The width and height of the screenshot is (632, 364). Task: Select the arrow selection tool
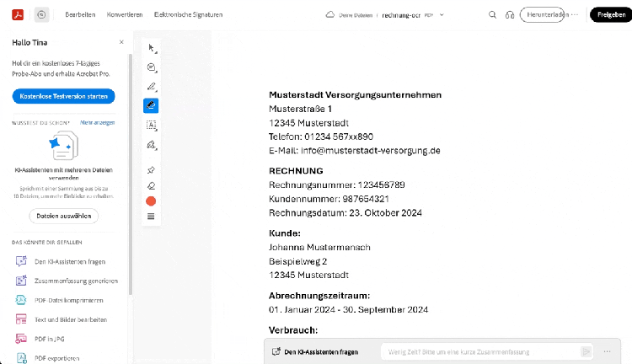coord(151,48)
